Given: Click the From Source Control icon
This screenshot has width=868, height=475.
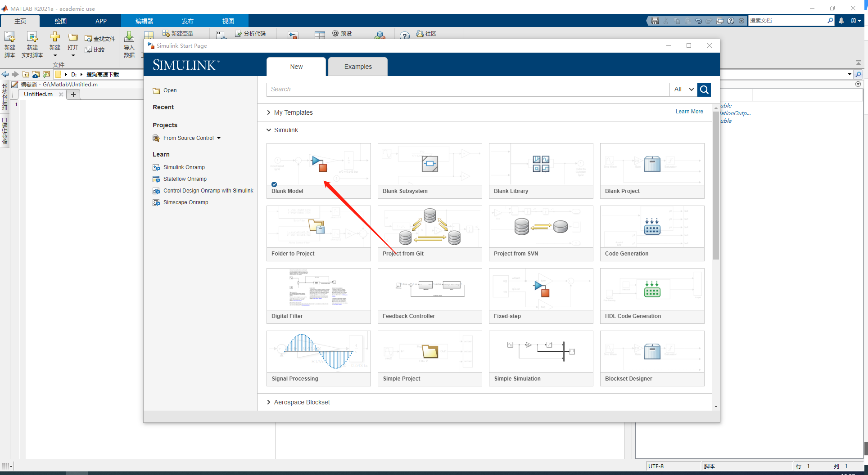Looking at the screenshot, I should click(x=156, y=138).
